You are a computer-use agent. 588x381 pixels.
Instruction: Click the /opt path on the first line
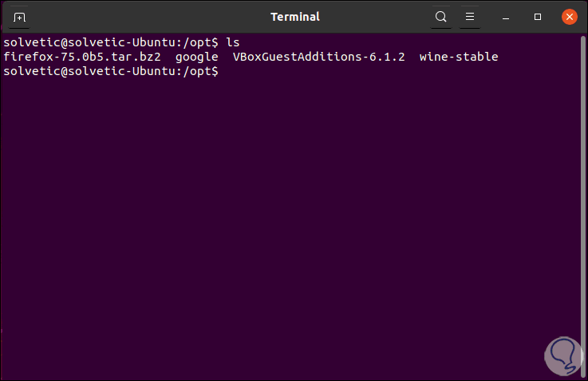[x=203, y=42]
